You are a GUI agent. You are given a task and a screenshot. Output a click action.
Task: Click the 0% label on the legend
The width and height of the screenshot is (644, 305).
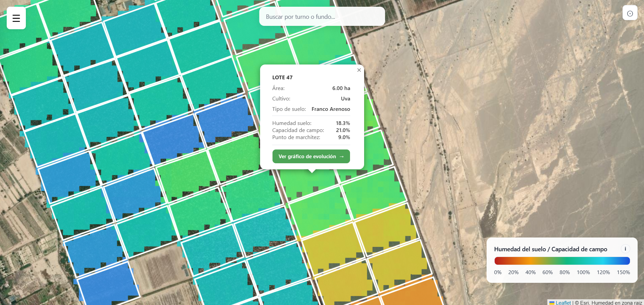click(497, 272)
